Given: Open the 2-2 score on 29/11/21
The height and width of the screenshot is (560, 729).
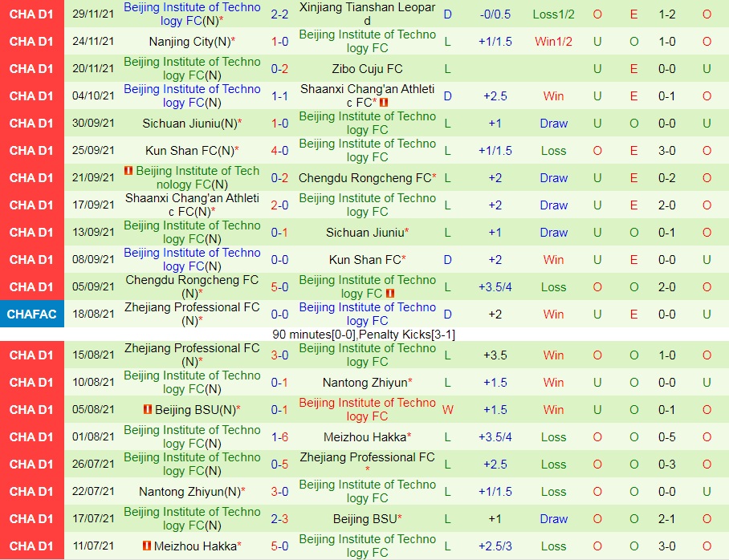Looking at the screenshot, I should tap(279, 14).
